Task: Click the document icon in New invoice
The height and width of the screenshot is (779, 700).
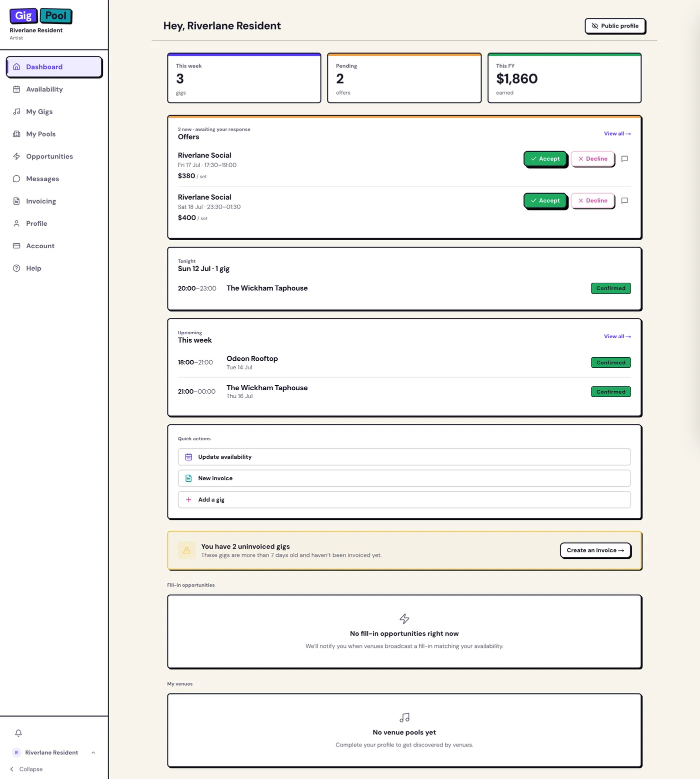Action: click(x=188, y=478)
